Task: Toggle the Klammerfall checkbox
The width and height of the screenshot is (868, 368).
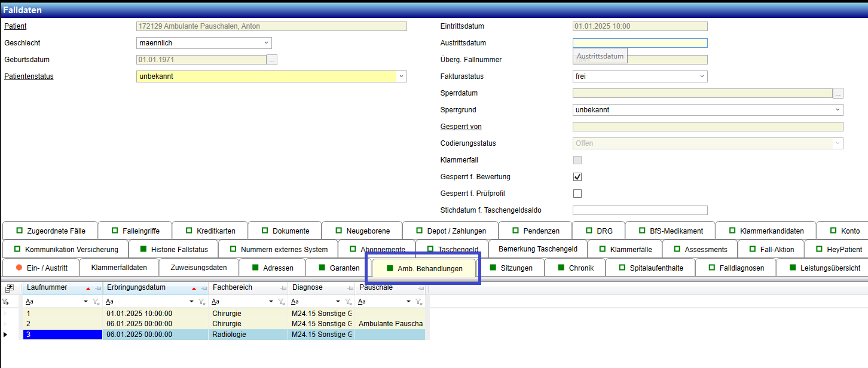Action: tap(577, 160)
